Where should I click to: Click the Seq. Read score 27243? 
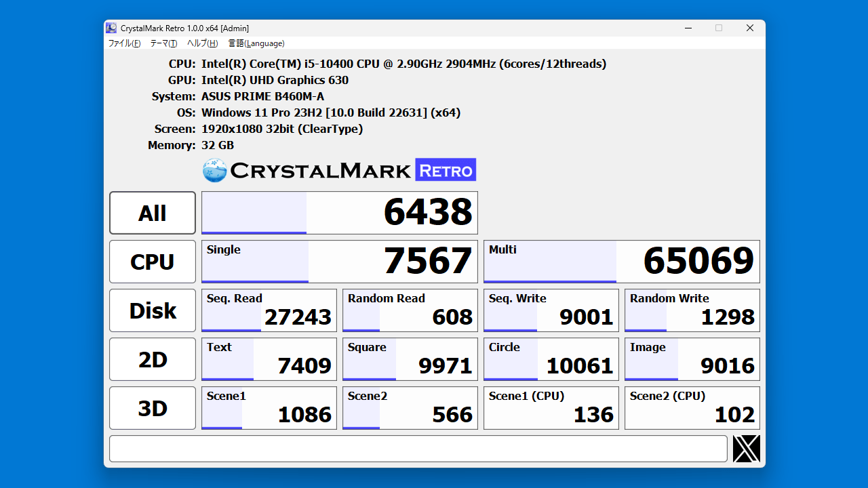(269, 310)
